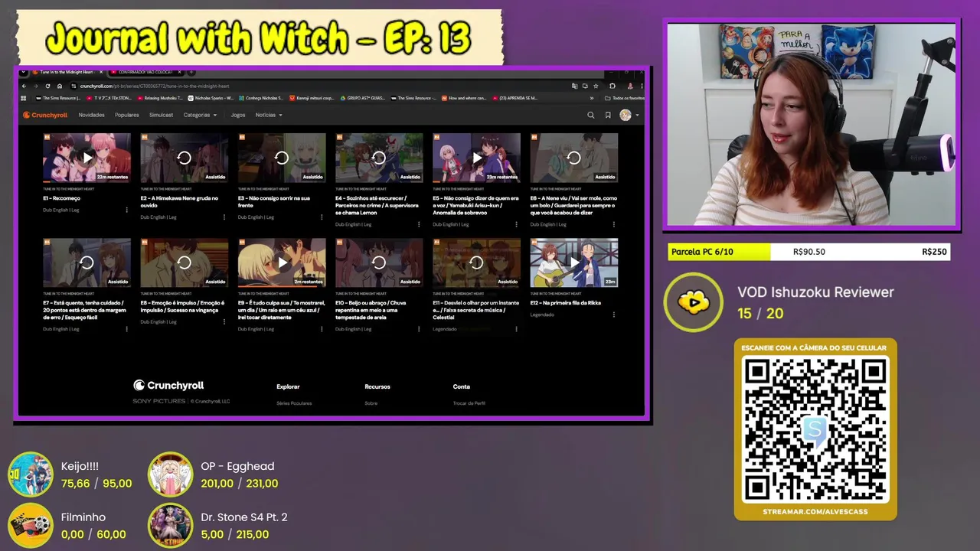Reload the Crunchyroll page in the browser
980x551 pixels.
click(x=47, y=86)
